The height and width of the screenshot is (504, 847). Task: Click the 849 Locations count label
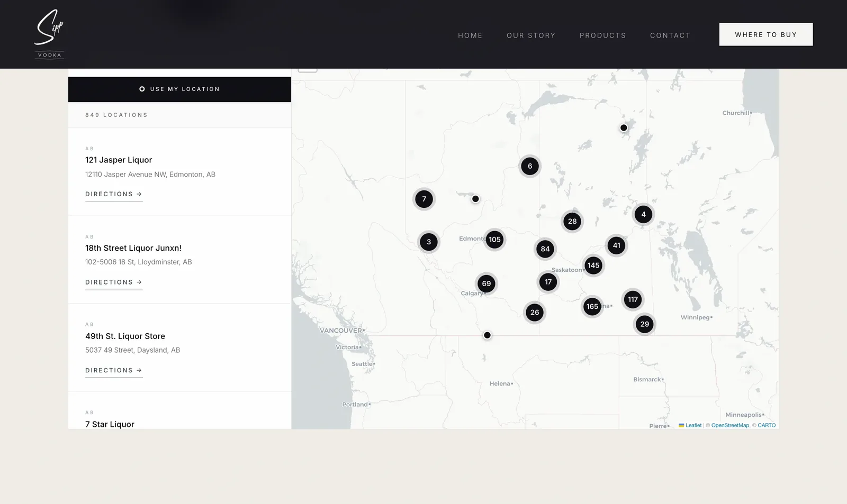click(116, 115)
